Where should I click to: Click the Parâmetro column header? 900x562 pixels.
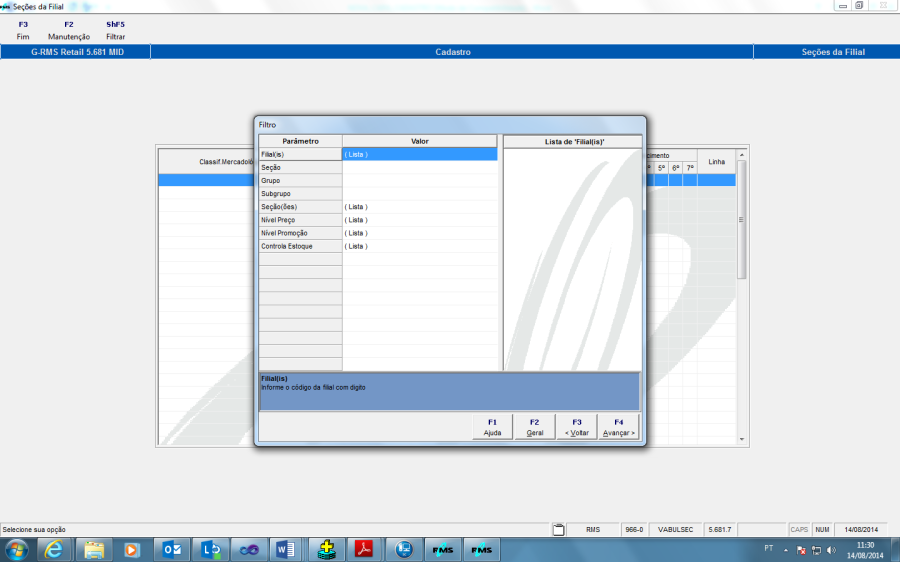(x=300, y=141)
